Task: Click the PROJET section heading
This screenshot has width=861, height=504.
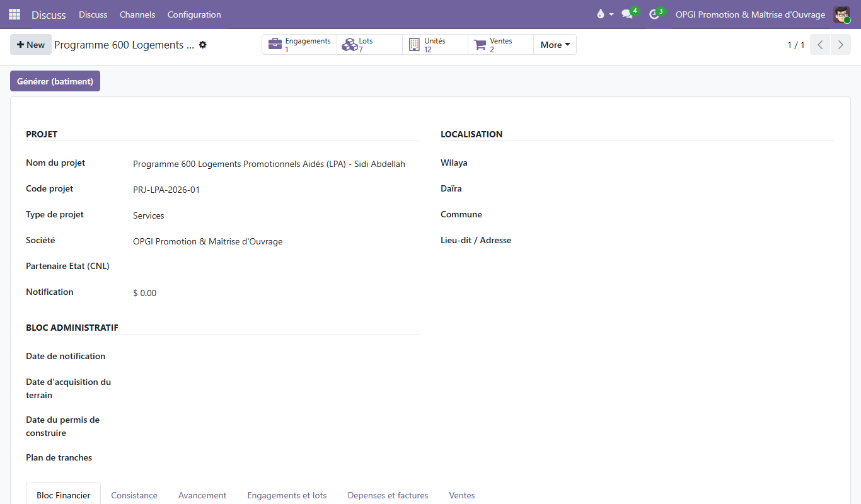Action: [42, 134]
